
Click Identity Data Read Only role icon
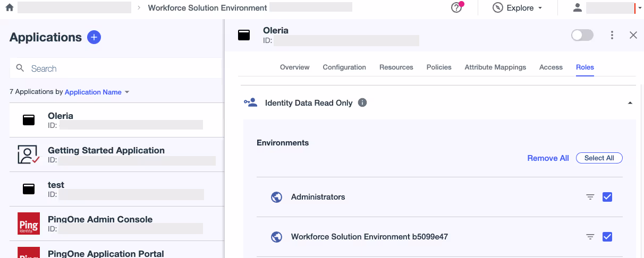point(250,102)
